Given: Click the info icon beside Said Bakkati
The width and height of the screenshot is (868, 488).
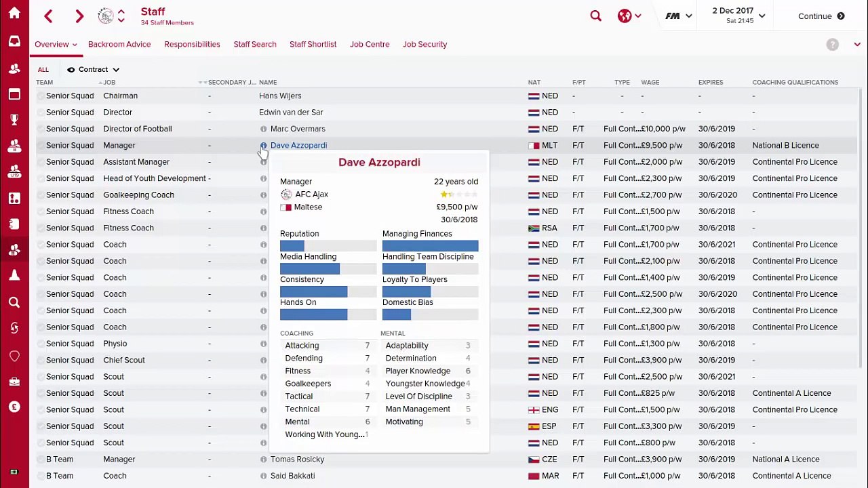Looking at the screenshot, I should (263, 476).
